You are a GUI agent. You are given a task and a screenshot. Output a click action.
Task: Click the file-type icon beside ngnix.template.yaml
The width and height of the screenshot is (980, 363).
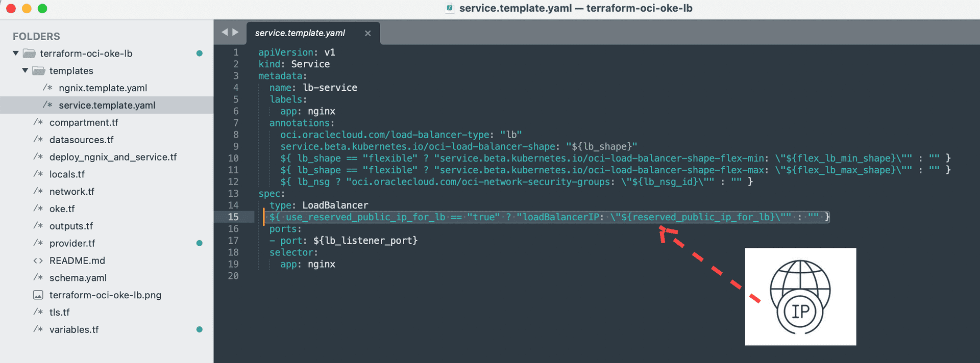[47, 88]
